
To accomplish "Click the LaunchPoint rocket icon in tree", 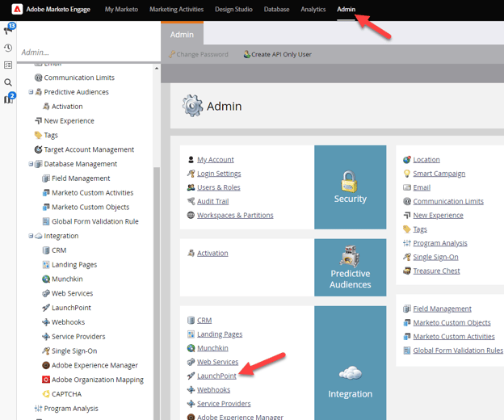I will (x=46, y=308).
